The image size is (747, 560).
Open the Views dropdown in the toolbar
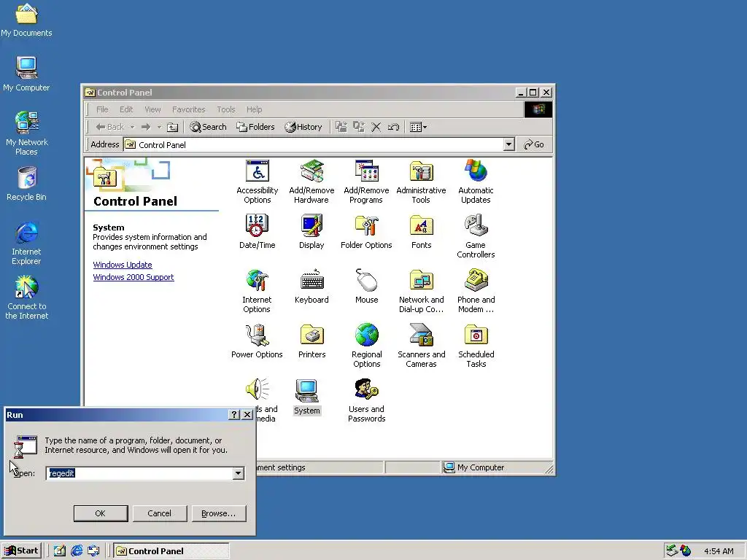(418, 127)
